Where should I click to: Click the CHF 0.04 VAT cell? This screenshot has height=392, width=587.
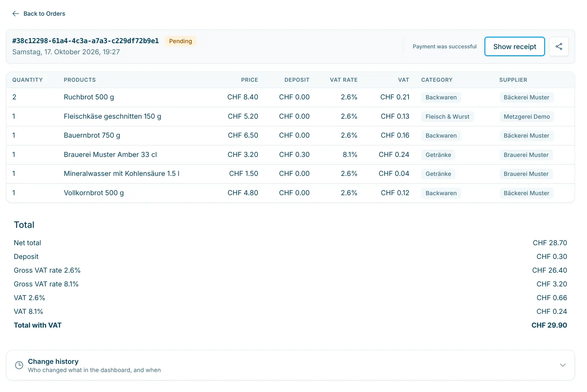click(394, 174)
